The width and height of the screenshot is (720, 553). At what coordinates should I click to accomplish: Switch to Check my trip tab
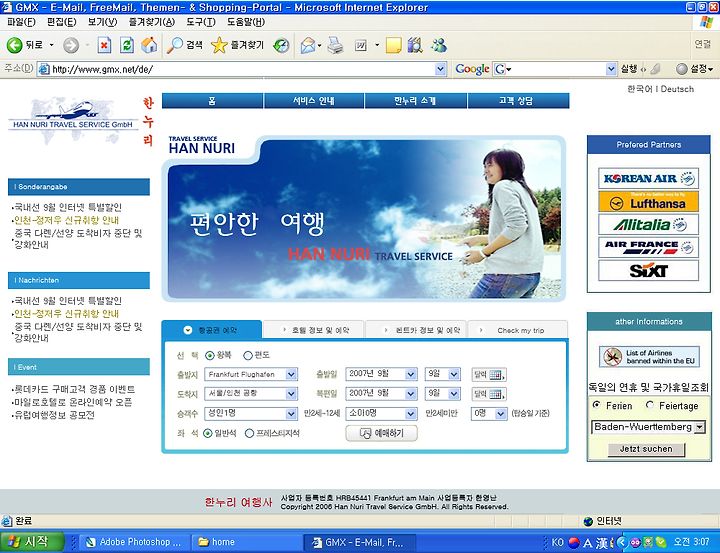coord(518,330)
